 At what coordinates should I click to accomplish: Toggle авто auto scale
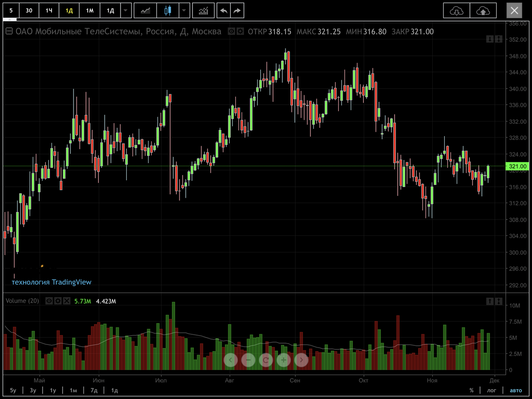point(516,390)
